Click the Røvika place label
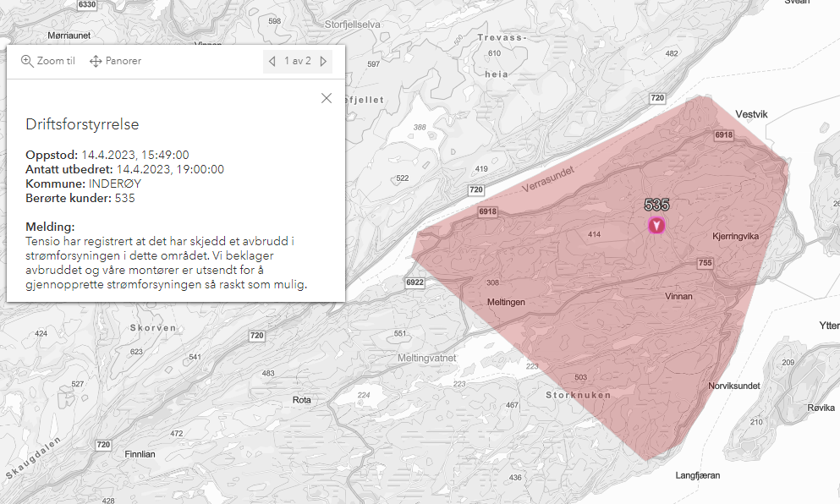This screenshot has height=504, width=840. coord(821,407)
